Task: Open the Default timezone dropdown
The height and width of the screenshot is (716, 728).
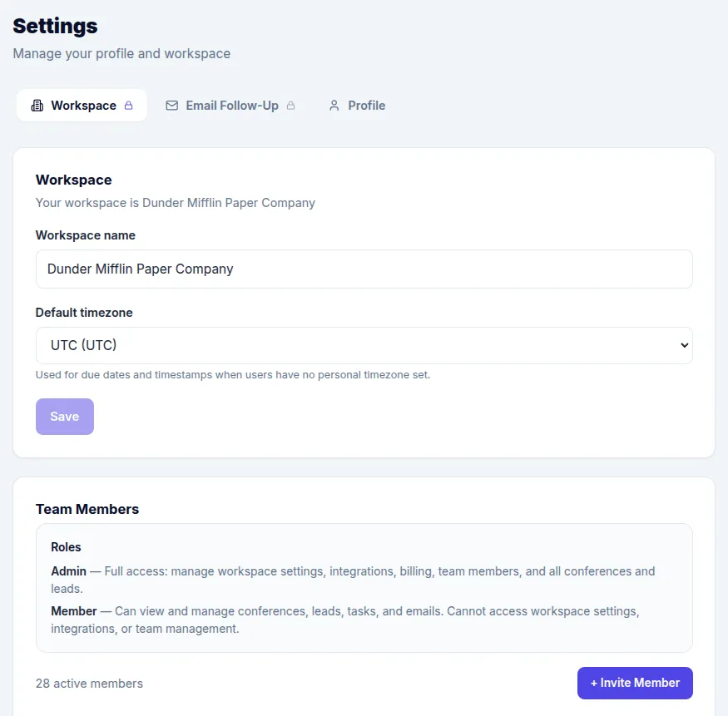Action: (x=364, y=345)
